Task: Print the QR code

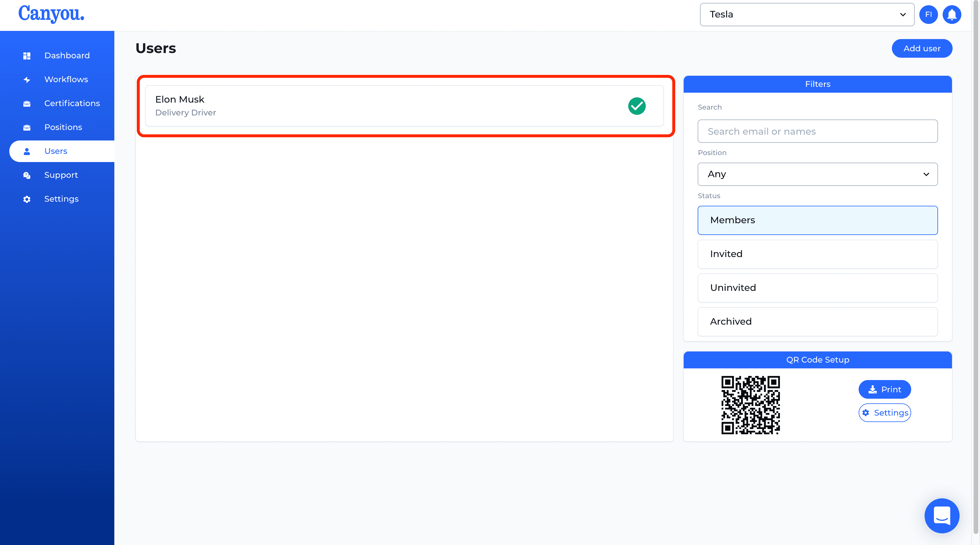Action: point(885,389)
